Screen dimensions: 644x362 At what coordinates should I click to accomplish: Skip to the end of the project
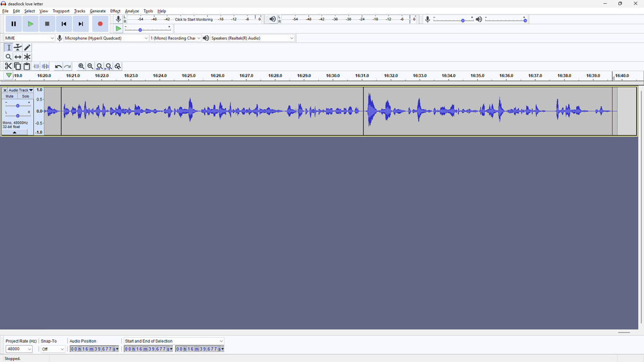80,24
